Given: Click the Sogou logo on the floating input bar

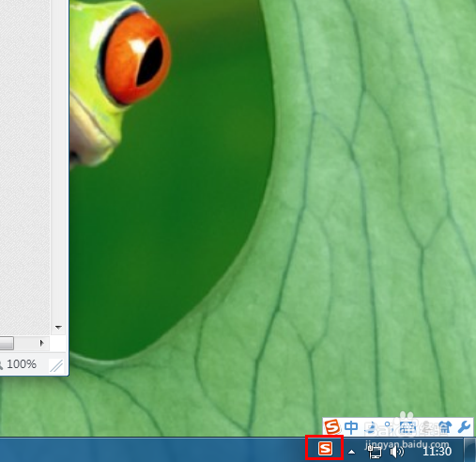Looking at the screenshot, I should [x=332, y=426].
